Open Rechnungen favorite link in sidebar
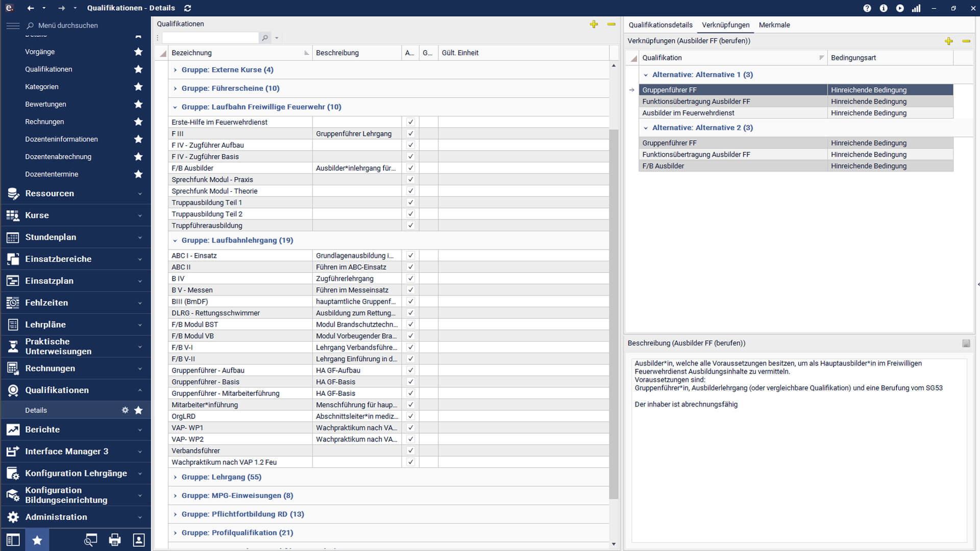Image resolution: width=980 pixels, height=551 pixels. click(x=44, y=121)
